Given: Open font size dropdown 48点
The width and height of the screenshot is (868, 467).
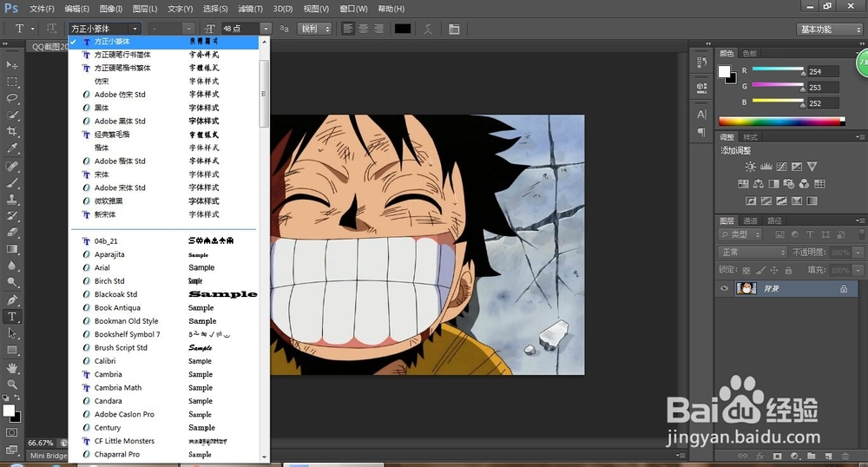Looking at the screenshot, I should pyautogui.click(x=266, y=29).
